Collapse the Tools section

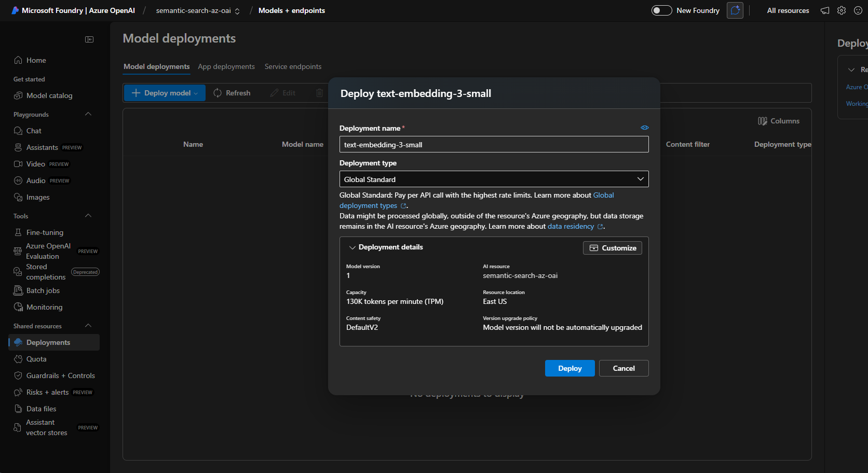[x=88, y=216]
